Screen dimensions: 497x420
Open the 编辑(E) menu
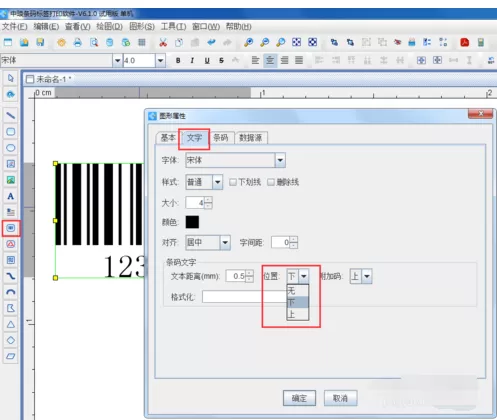[46, 26]
